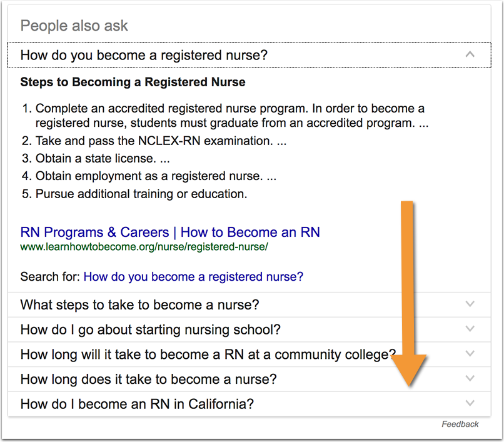Select the question about RN at a community college
The width and height of the screenshot is (504, 442).
click(x=206, y=354)
